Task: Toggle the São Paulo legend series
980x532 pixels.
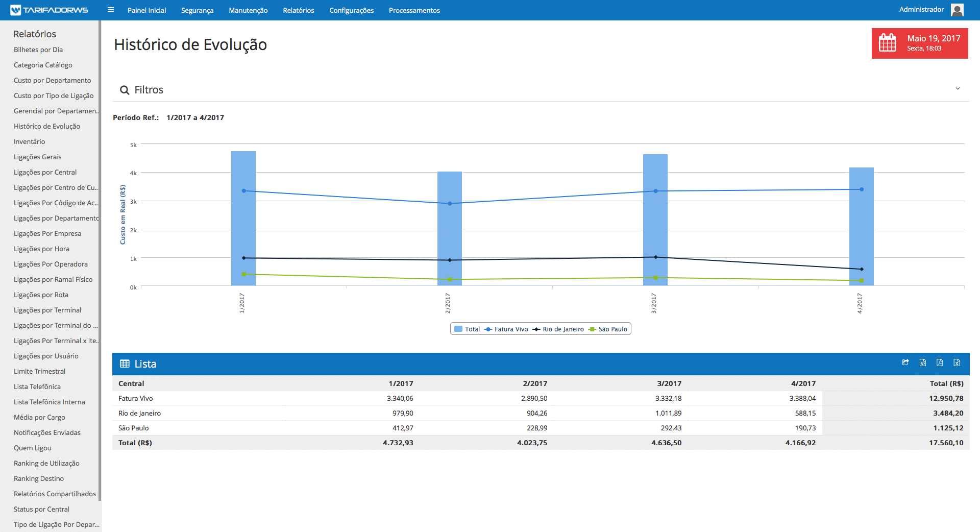Action: [608, 329]
